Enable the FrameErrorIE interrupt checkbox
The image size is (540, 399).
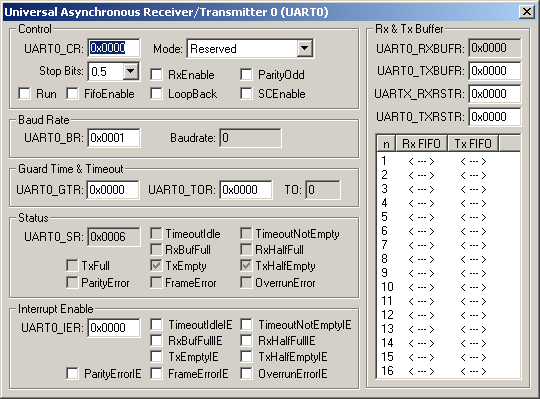[x=156, y=374]
